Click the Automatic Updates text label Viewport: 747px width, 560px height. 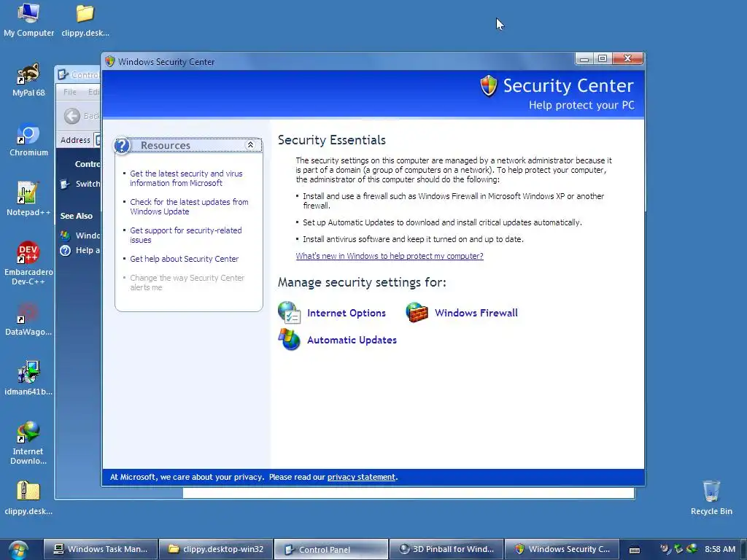pyautogui.click(x=352, y=340)
